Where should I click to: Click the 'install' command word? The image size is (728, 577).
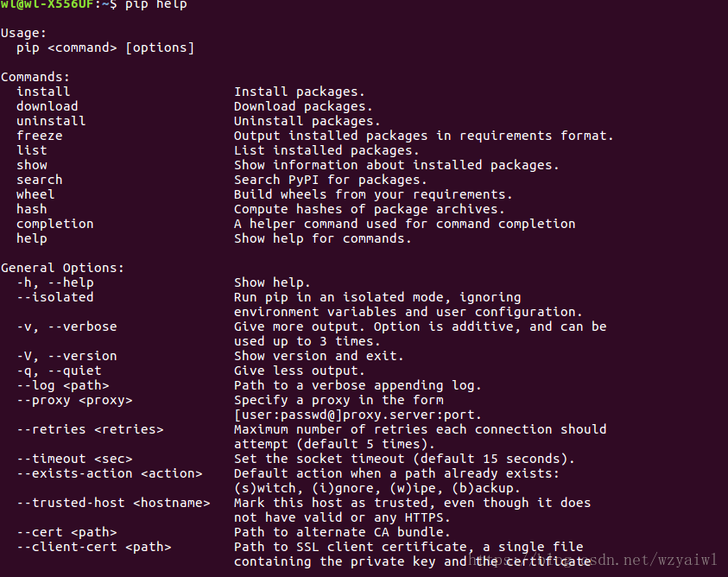coord(43,92)
